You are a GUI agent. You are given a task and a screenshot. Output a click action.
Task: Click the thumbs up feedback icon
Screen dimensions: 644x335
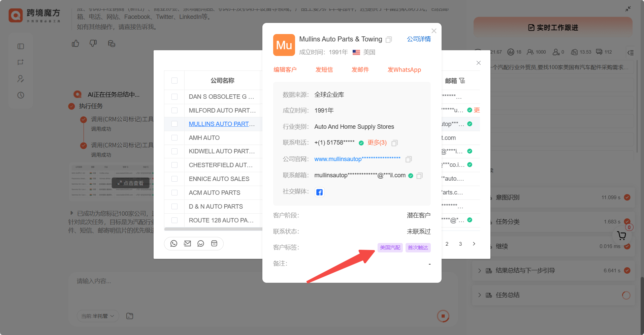coord(75,43)
